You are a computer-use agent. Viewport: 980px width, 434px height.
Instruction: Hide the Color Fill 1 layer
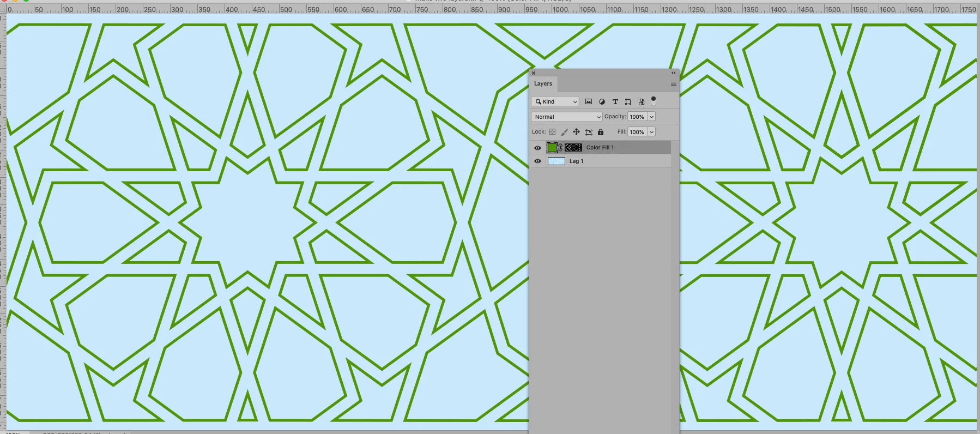coord(537,148)
